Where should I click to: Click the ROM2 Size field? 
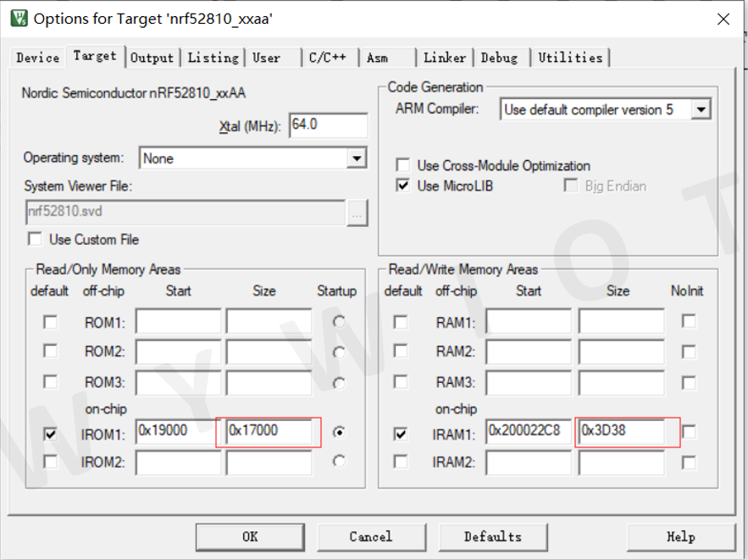pyautogui.click(x=269, y=352)
